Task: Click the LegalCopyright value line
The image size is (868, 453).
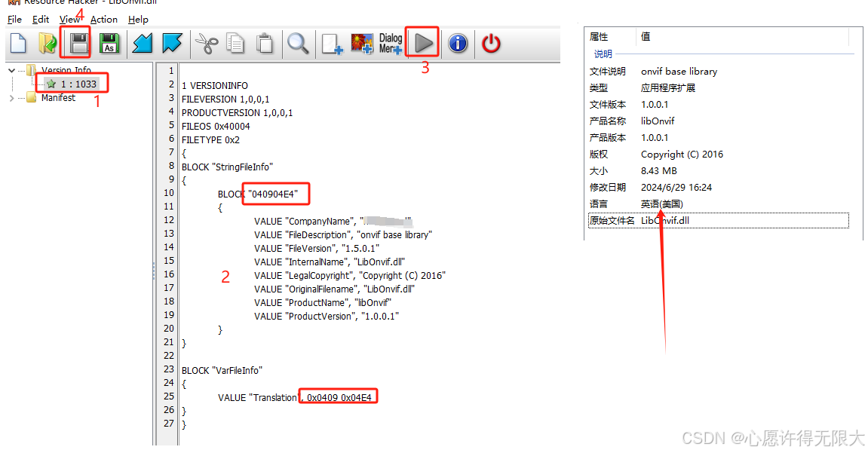Action: [x=350, y=275]
